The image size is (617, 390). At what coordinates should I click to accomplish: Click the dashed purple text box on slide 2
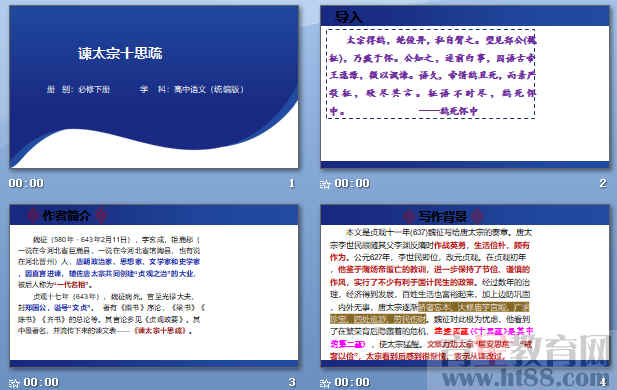tap(431, 74)
